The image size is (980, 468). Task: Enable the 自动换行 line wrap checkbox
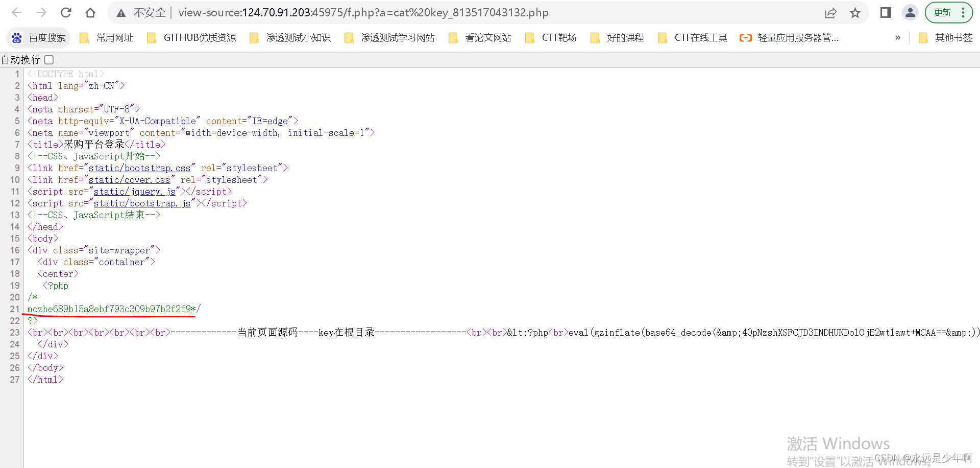49,60
